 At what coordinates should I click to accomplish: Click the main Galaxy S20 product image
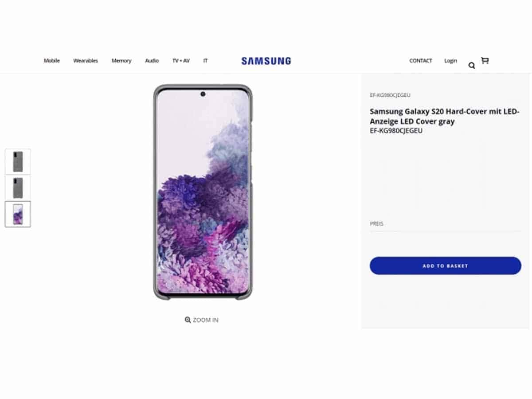pyautogui.click(x=203, y=192)
